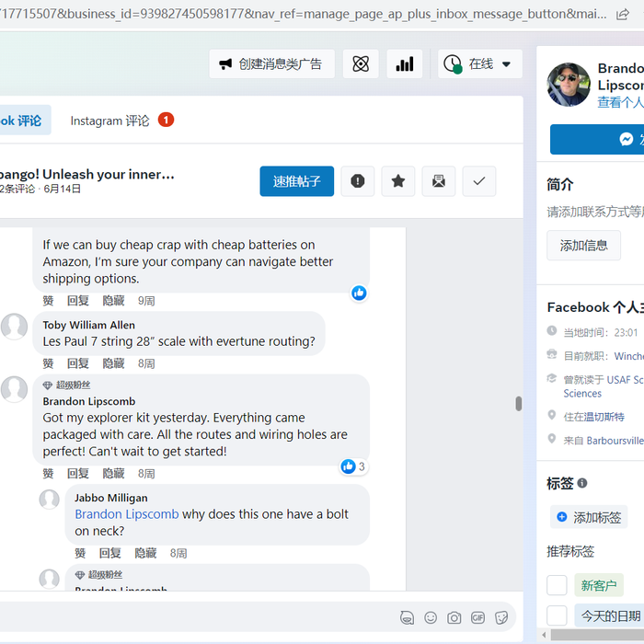Switch to the Instagram 评论 tab

[109, 121]
